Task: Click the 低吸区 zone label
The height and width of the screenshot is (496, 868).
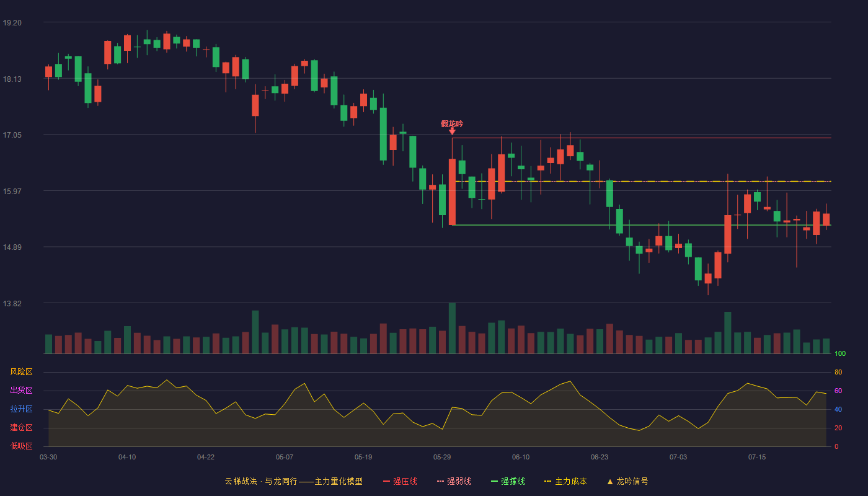Action: [x=21, y=446]
